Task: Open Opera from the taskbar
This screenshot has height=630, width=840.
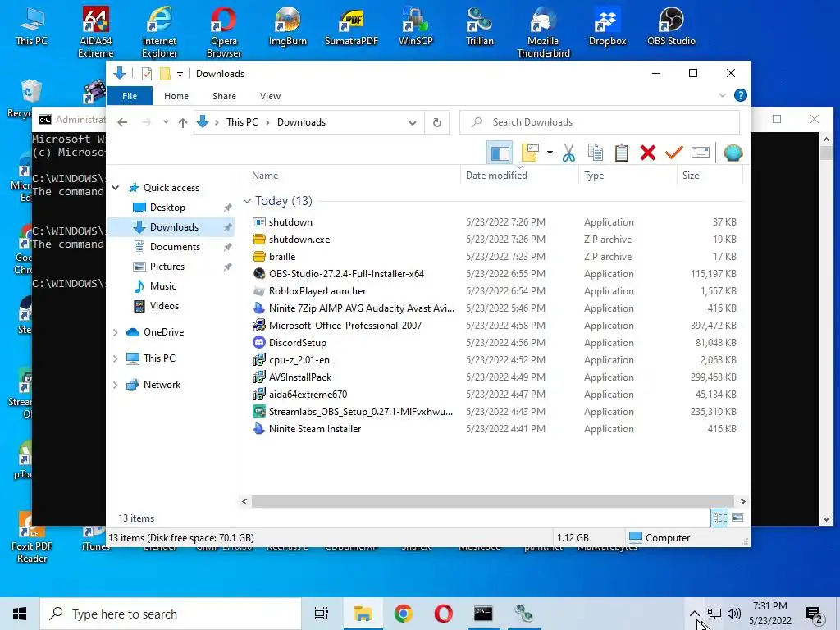Action: [443, 614]
